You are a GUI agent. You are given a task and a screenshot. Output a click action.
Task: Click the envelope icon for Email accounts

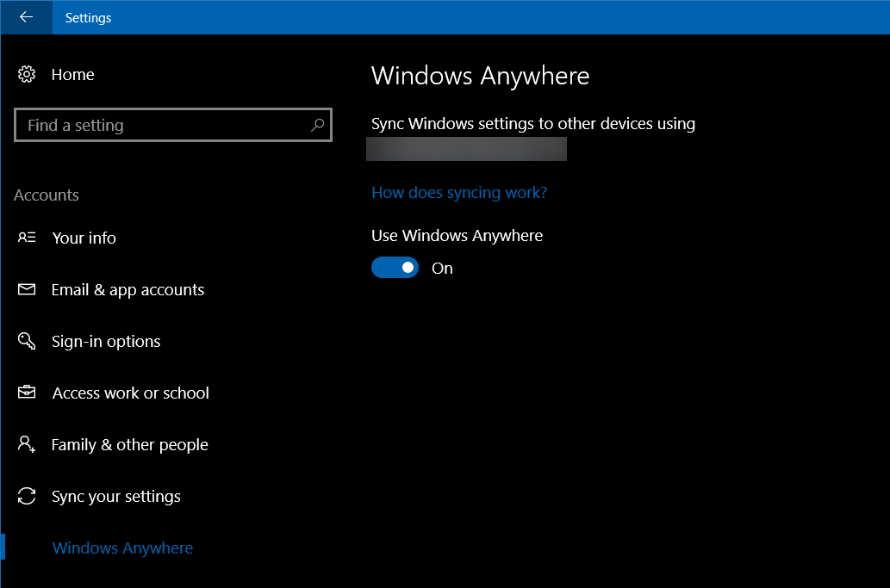pos(27,289)
